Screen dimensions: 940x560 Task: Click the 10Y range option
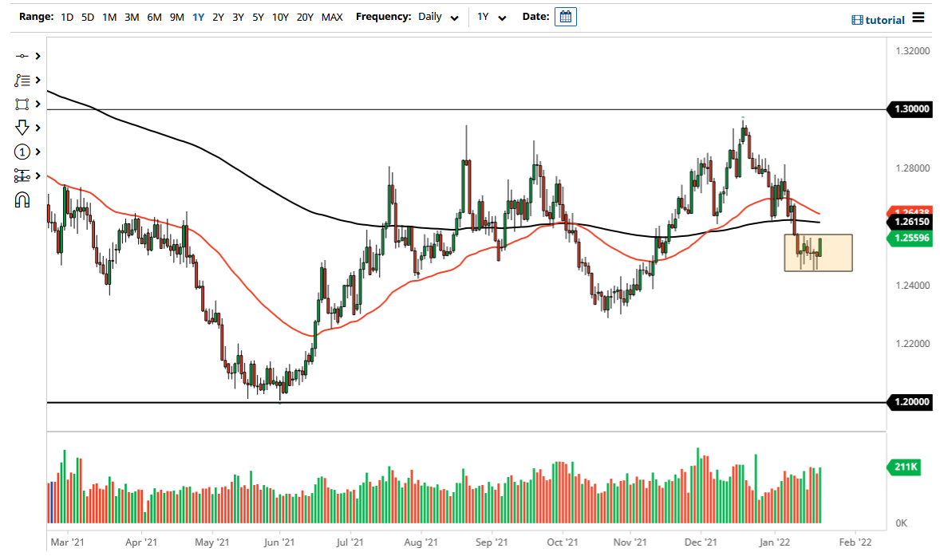280,16
